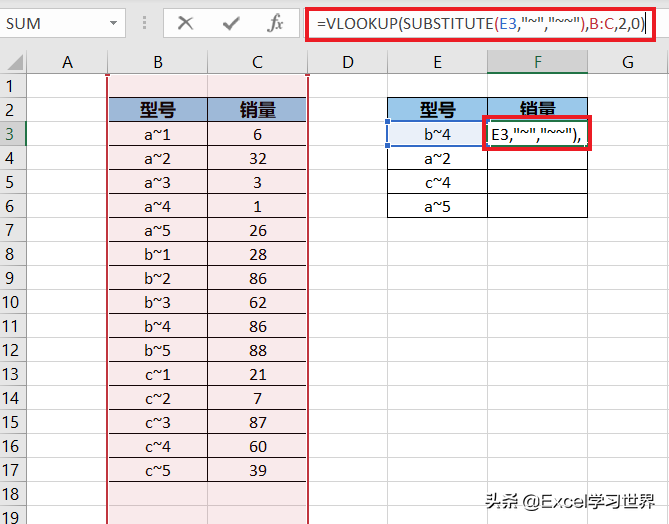Select column C header

click(257, 62)
